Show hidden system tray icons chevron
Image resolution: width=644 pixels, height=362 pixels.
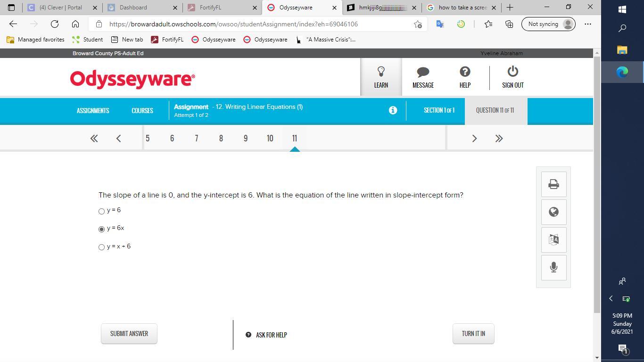coord(611,298)
